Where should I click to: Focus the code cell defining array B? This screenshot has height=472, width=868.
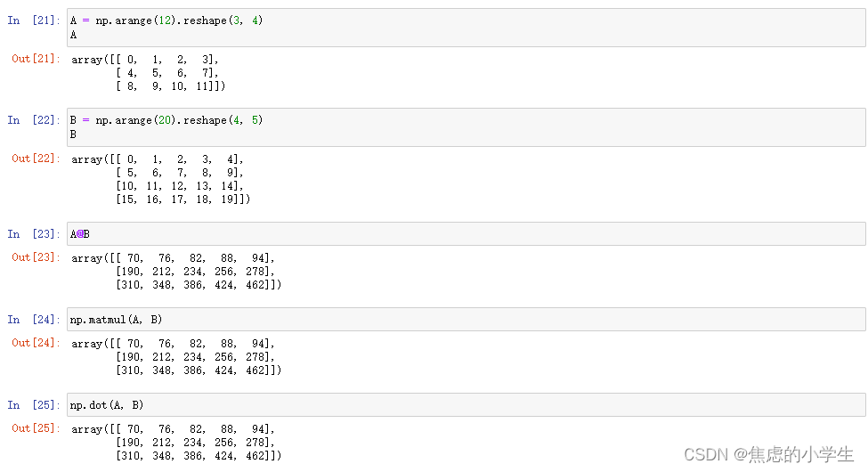coord(465,127)
